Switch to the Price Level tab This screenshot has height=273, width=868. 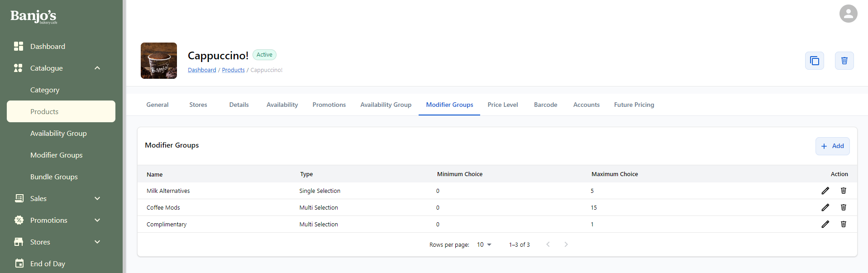pos(502,105)
